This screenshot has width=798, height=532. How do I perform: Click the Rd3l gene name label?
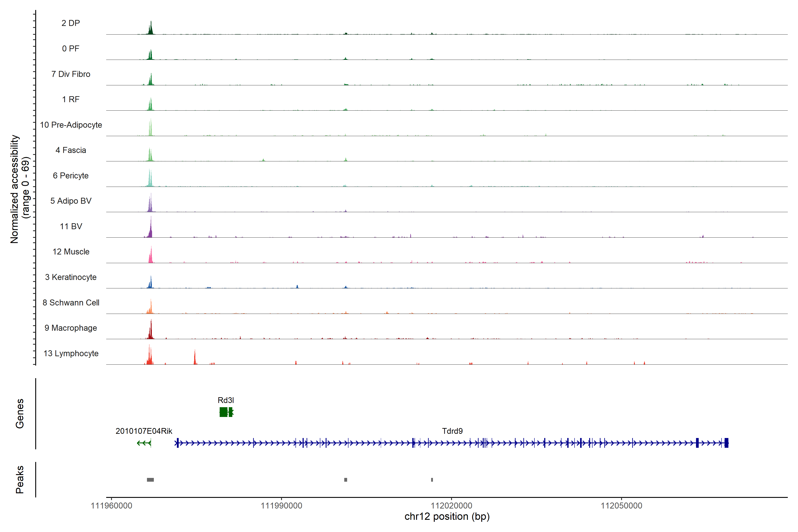[226, 400]
